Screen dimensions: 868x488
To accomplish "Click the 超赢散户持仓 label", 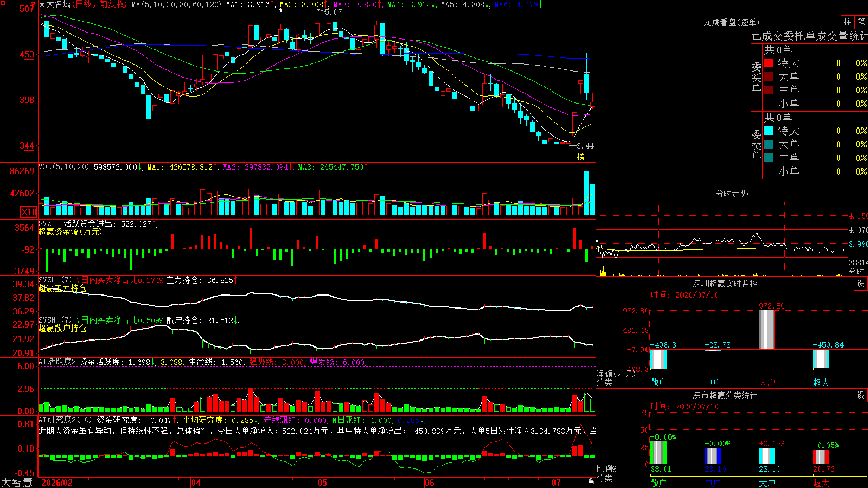I will [x=62, y=328].
